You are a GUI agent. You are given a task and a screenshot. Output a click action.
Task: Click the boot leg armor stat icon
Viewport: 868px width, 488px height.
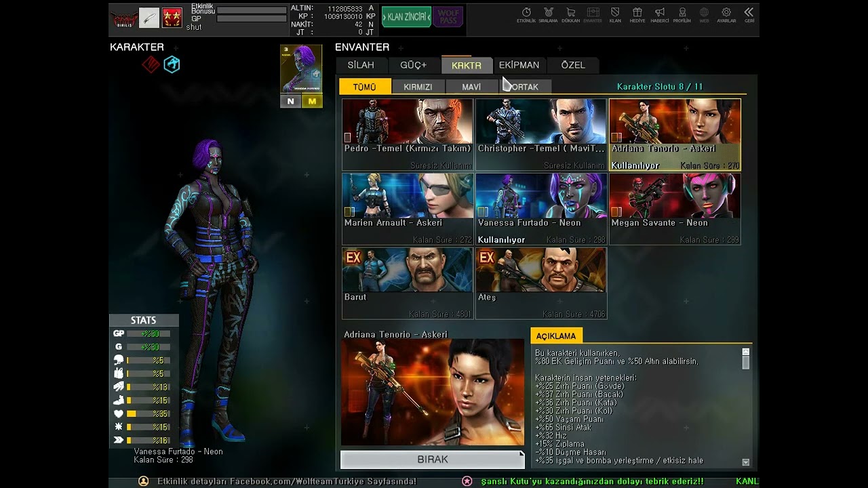point(119,400)
